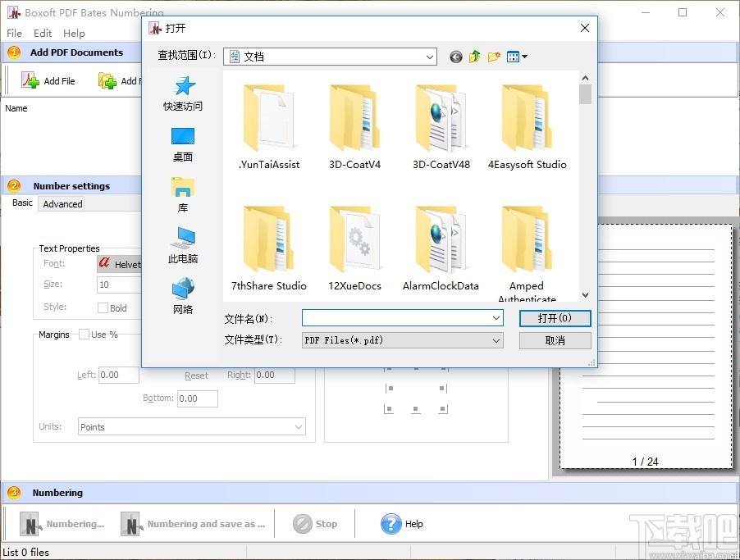Viewport: 740px width, 560px height.
Task: Expand the 查找范围 location dropdown
Action: [x=429, y=57]
